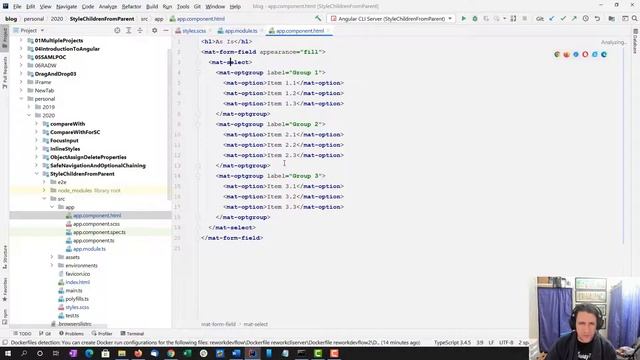
Task: Open Chrome from the taskbar
Action: click(x=171, y=353)
